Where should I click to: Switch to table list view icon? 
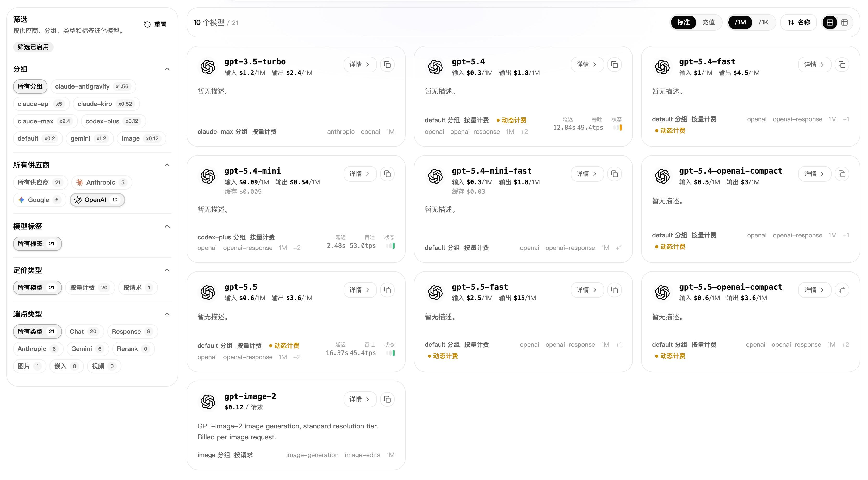click(844, 23)
